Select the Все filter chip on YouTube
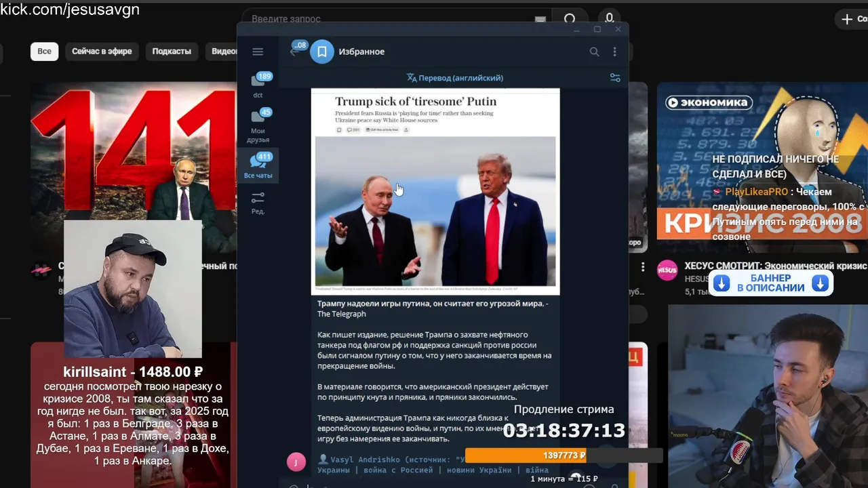The width and height of the screenshot is (868, 488). point(44,52)
